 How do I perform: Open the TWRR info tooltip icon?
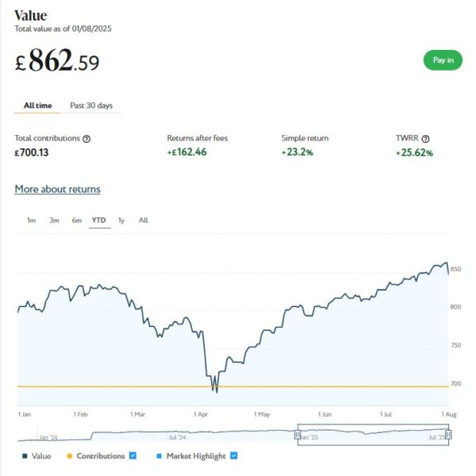click(x=426, y=139)
